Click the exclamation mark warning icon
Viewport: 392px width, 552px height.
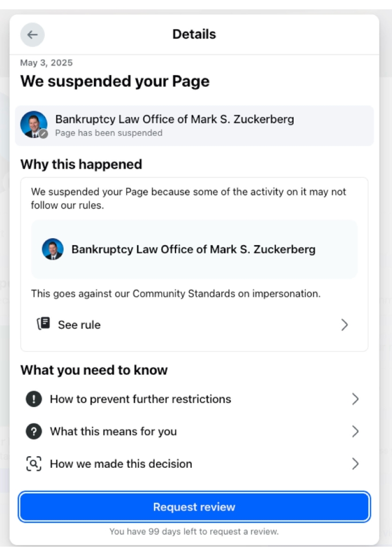[34, 399]
